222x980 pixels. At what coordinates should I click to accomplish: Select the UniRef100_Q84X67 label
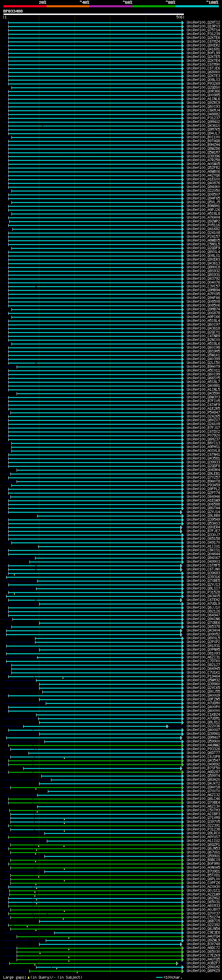[203, 558]
